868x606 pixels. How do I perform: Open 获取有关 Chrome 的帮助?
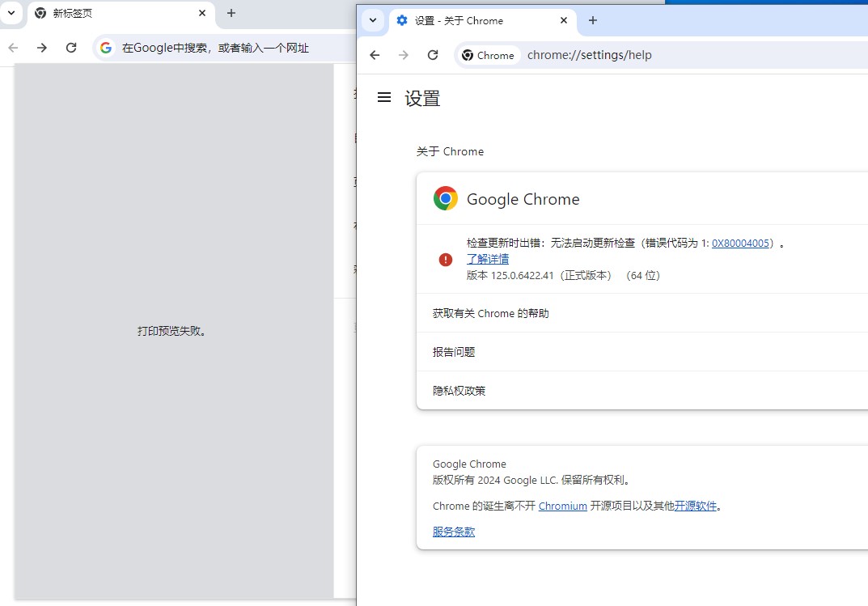pyautogui.click(x=642, y=313)
